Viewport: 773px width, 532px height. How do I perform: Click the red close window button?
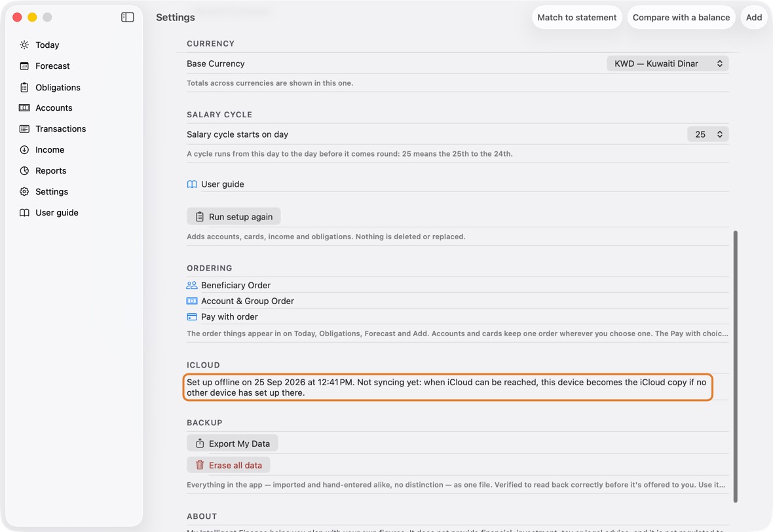point(17,17)
